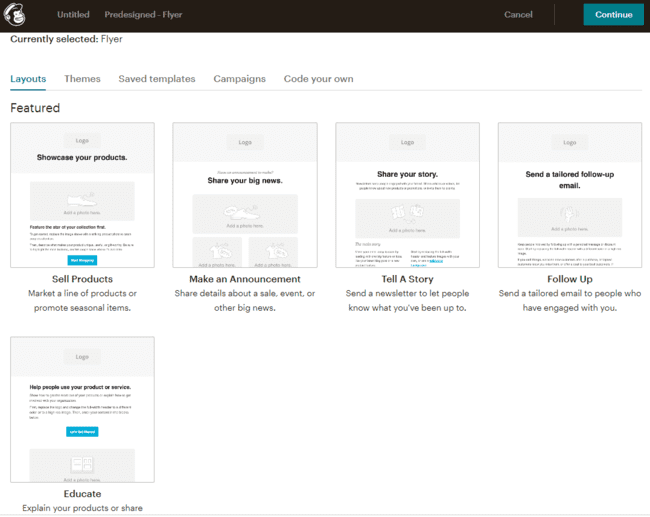Image resolution: width=650 pixels, height=517 pixels.
Task: Click the Mailchimp monkey logo icon
Action: pyautogui.click(x=15, y=14)
